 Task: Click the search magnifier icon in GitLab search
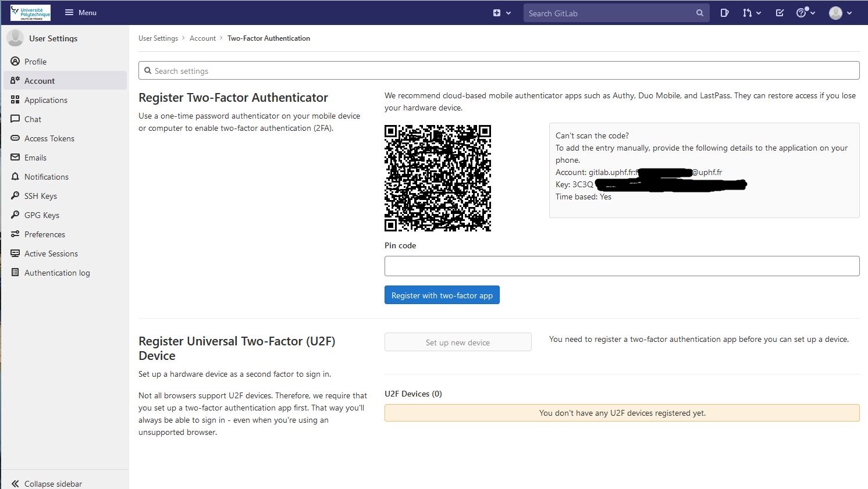[700, 13]
